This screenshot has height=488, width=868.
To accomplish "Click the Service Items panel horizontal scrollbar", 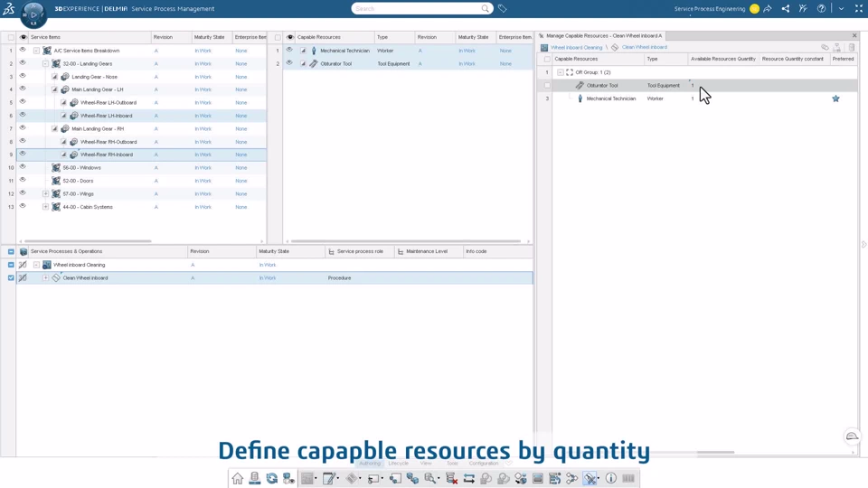I will tap(86, 241).
